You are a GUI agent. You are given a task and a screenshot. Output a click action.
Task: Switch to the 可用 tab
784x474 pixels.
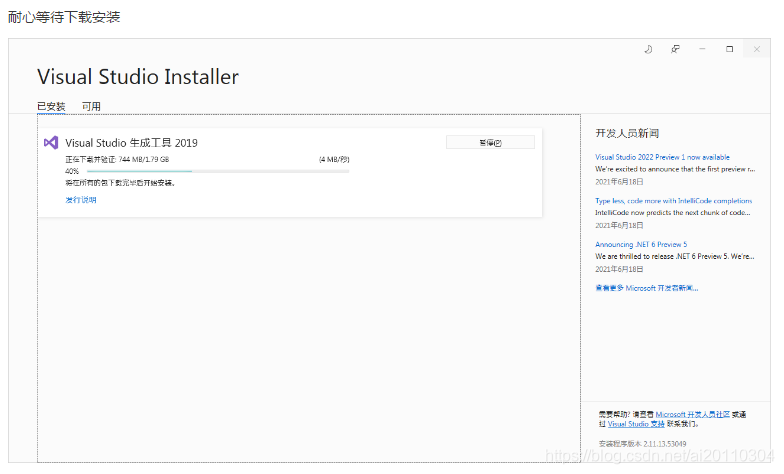(x=91, y=106)
